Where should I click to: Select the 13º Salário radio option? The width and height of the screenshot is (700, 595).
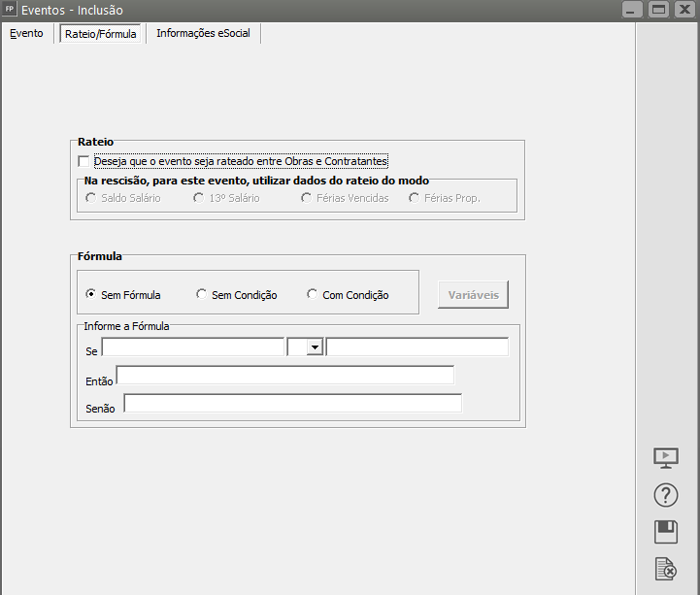199,198
